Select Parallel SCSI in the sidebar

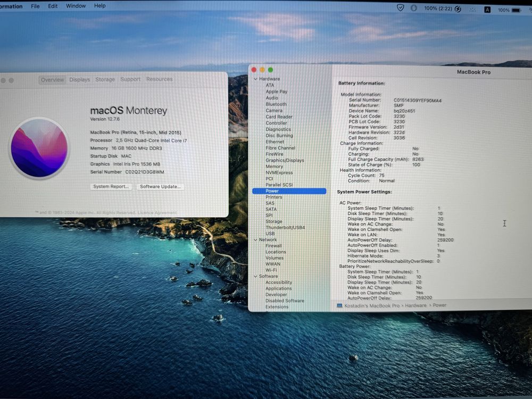tap(279, 185)
